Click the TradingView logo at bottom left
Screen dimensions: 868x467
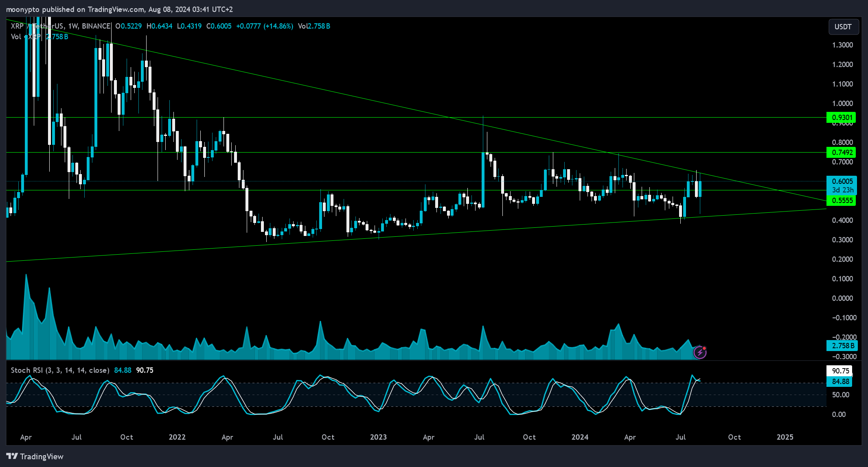click(35, 456)
